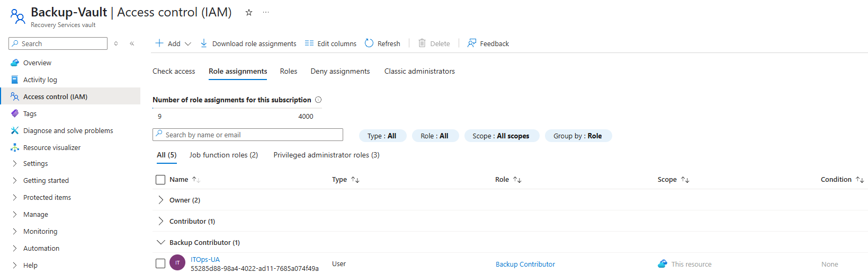The image size is (868, 273).
Task: Click the Tags icon in sidebar
Action: [15, 113]
